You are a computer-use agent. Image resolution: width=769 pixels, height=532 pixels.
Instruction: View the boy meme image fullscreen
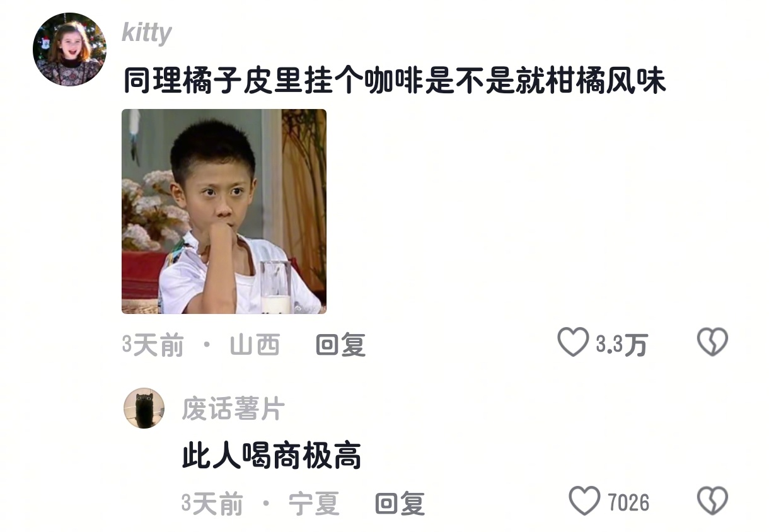pos(224,211)
